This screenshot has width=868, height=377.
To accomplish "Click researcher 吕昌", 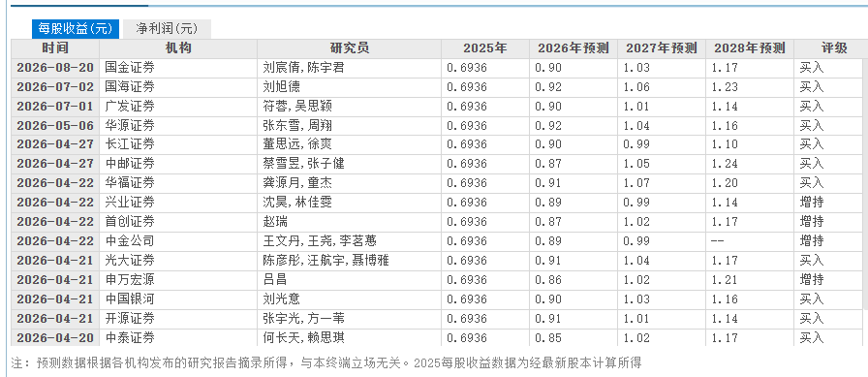I will [x=276, y=280].
